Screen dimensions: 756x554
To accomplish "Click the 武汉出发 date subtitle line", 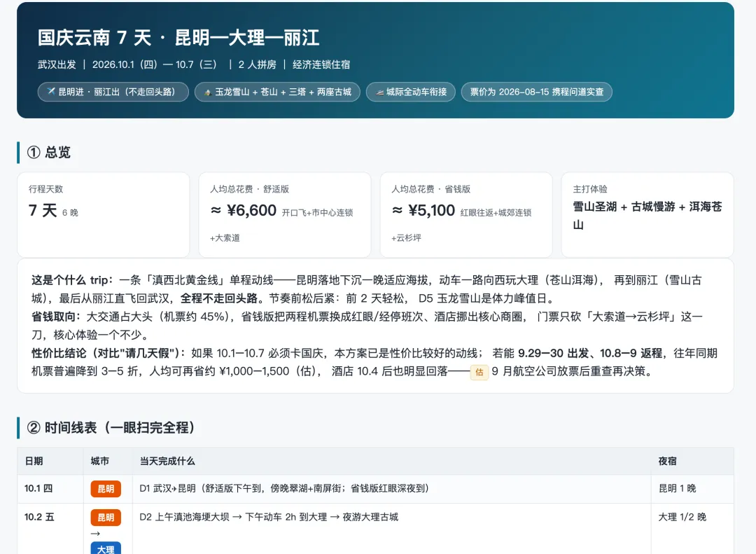I will click(x=194, y=64).
